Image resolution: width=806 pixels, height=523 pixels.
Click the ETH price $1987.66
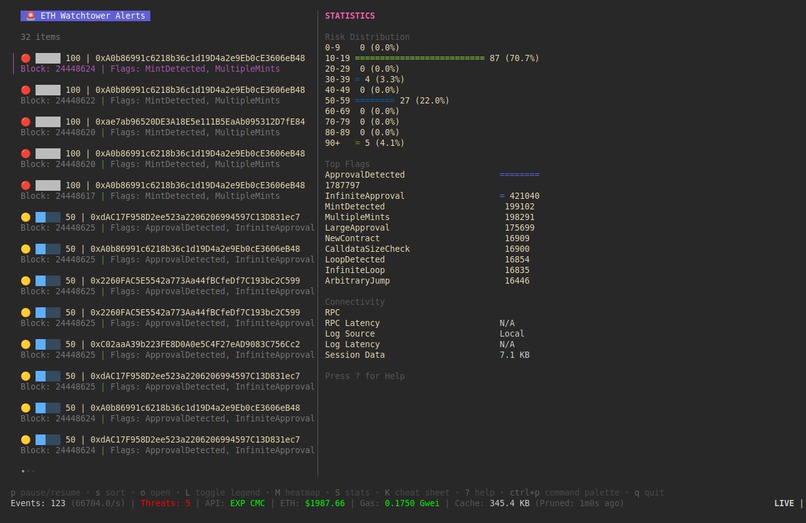coord(325,503)
